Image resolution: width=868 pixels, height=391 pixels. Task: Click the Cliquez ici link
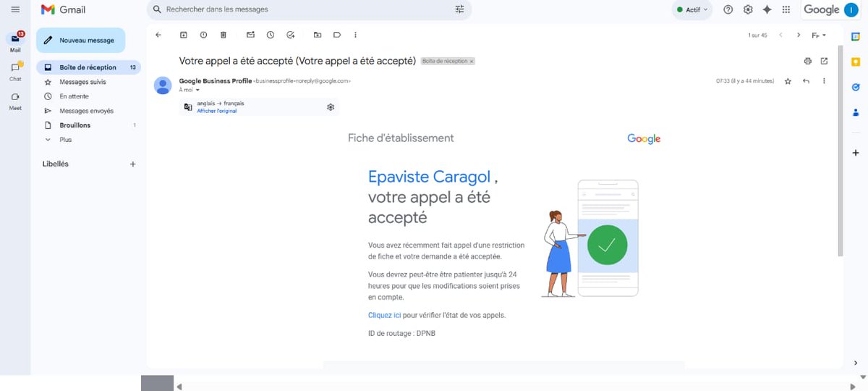point(385,315)
